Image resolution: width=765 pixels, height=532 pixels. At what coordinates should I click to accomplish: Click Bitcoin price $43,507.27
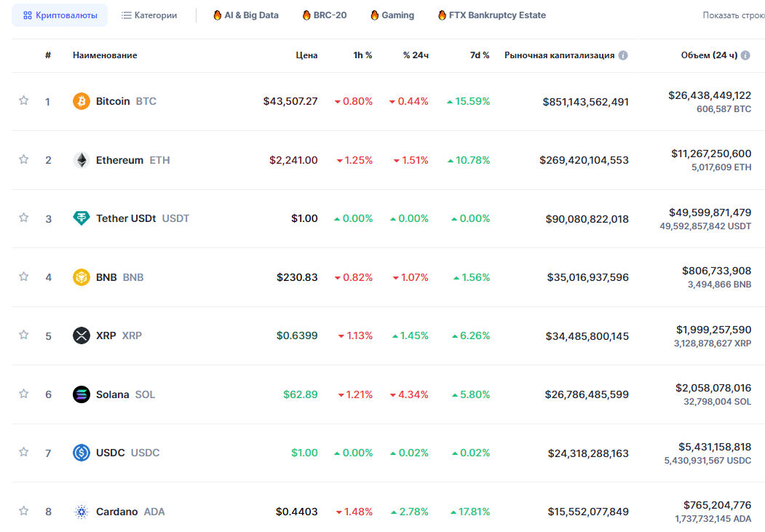click(290, 101)
